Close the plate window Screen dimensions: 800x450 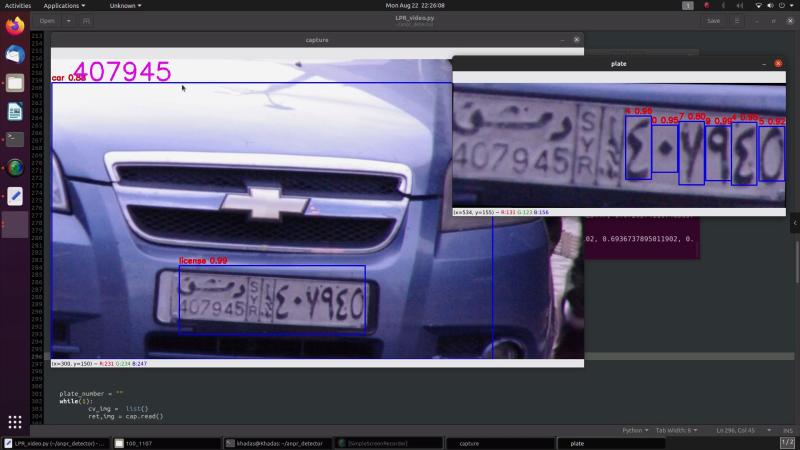point(778,64)
